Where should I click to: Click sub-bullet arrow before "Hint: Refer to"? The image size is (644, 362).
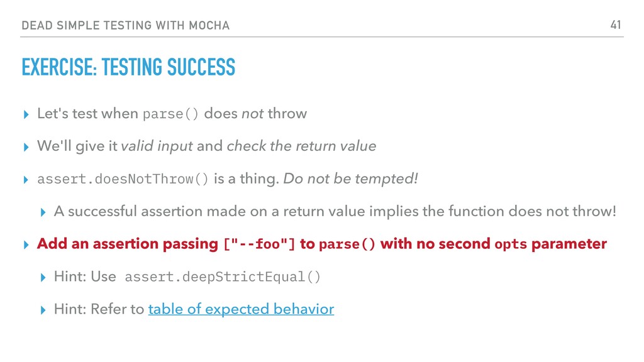pyautogui.click(x=43, y=310)
